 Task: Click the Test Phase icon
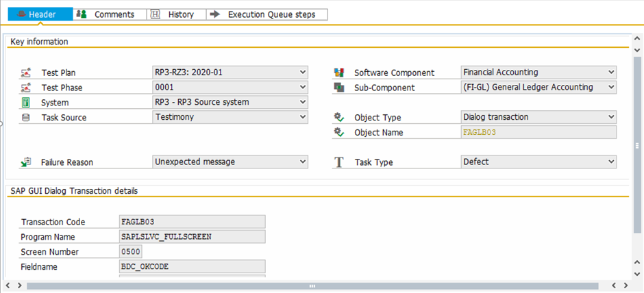tap(26, 88)
